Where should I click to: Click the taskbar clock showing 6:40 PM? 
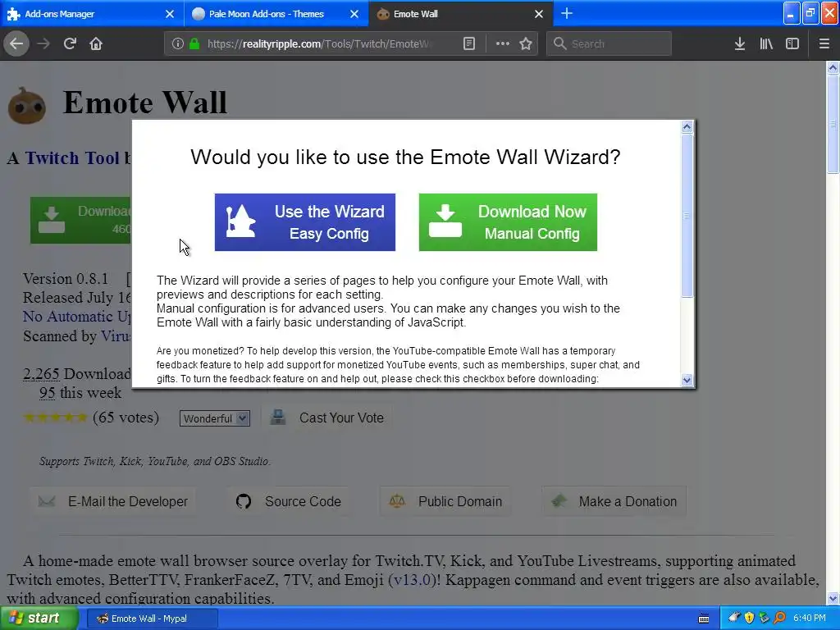coord(810,618)
